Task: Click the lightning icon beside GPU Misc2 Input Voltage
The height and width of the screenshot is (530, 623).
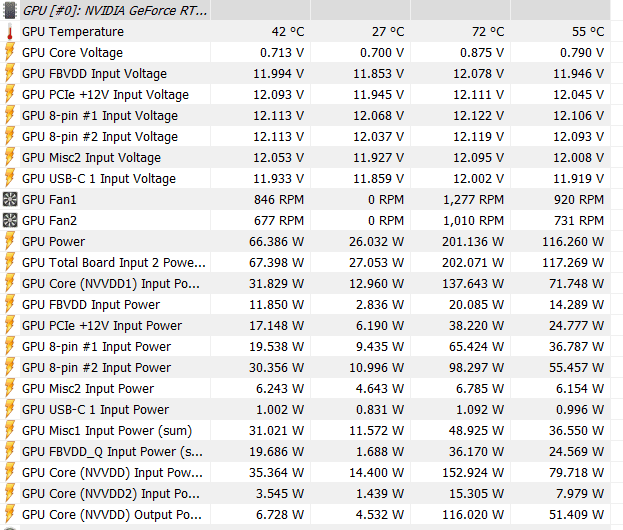Action: 10,158
